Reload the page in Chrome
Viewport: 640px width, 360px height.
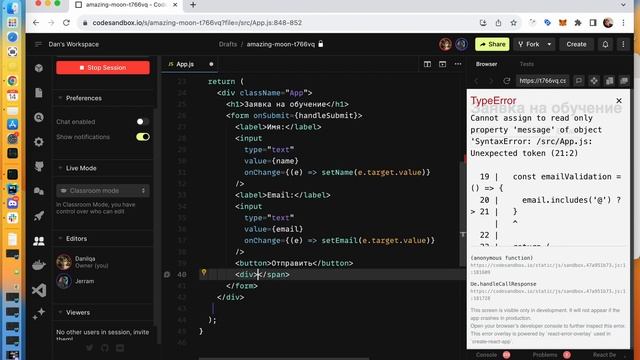click(66, 23)
